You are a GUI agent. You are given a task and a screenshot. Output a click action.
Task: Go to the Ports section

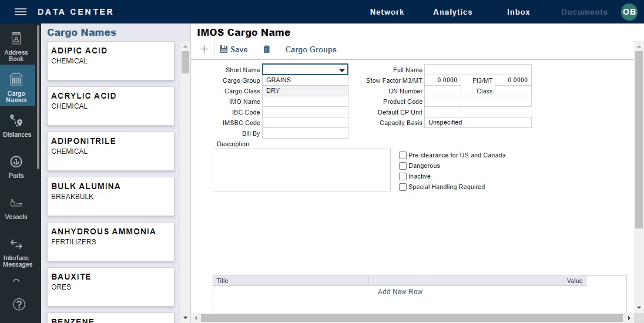16,167
